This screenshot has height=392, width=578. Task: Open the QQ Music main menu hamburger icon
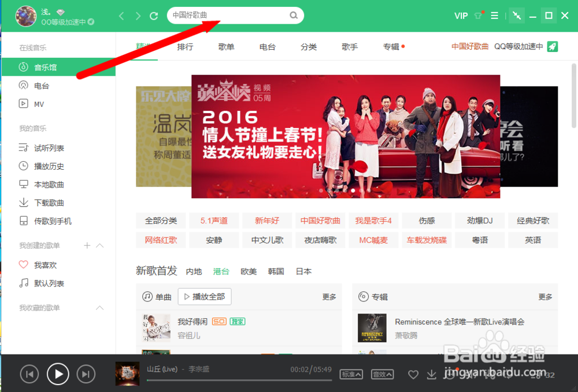494,16
